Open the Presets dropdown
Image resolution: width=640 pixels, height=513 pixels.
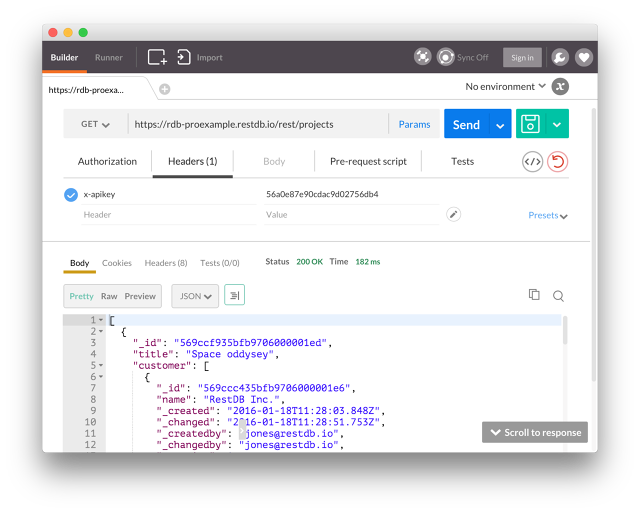point(548,215)
